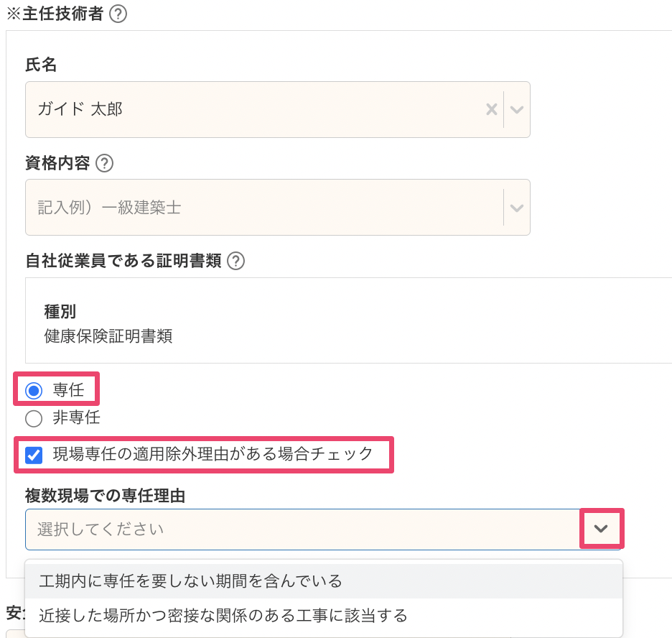The width and height of the screenshot is (672, 638).
Task: Uncheck the 現場専任の適用除外理由がある場合チェック checkbox
Action: (x=33, y=454)
